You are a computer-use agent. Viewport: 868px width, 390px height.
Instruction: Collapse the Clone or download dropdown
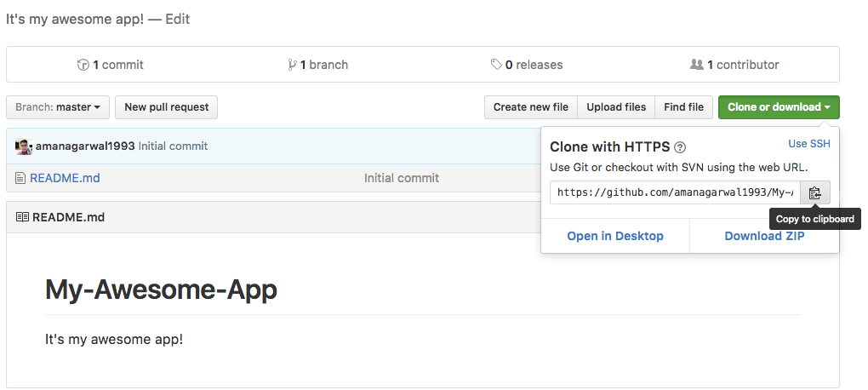[779, 107]
